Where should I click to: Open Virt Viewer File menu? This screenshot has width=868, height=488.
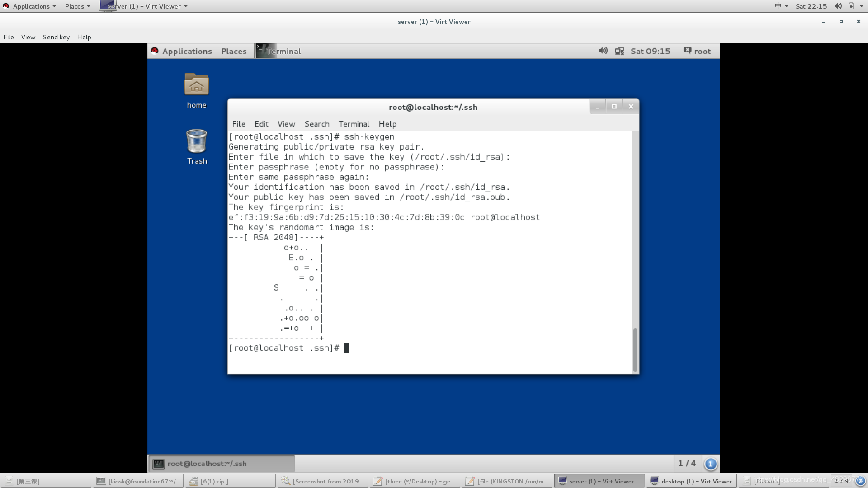tap(9, 37)
